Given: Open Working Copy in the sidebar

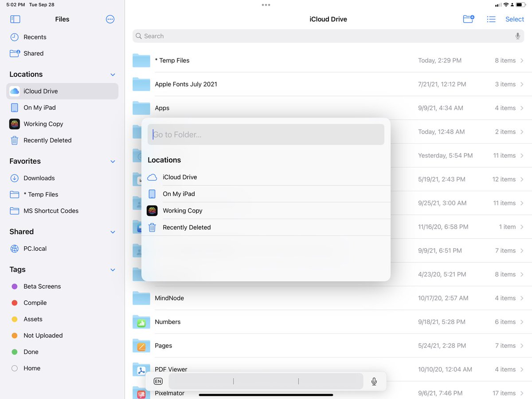Looking at the screenshot, I should [62, 124].
